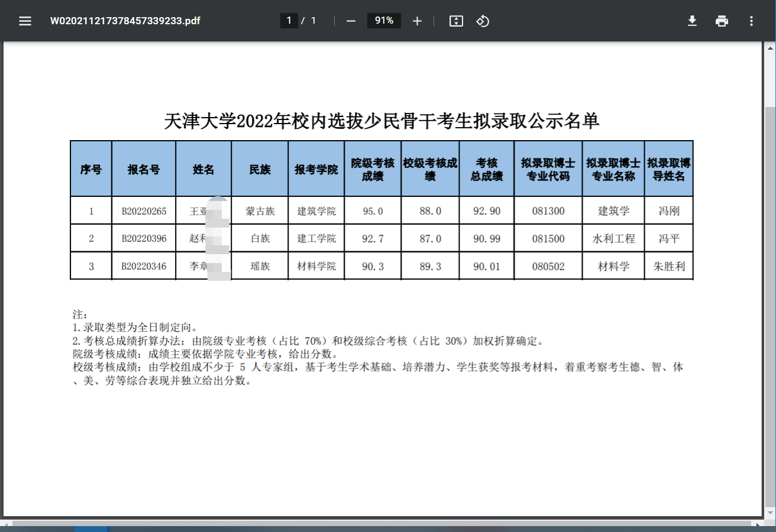Click the horizontal scrollbar at the bottom
The height and width of the screenshot is (532, 776).
click(x=381, y=523)
